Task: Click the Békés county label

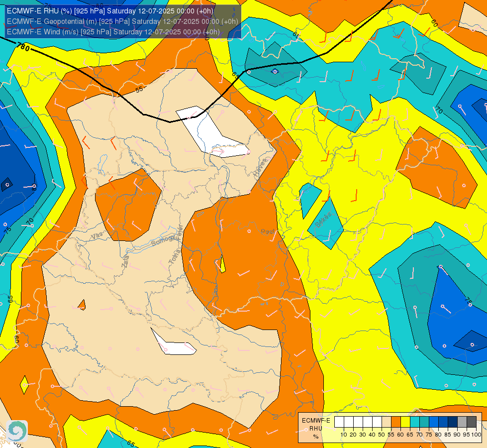Action: (323, 220)
